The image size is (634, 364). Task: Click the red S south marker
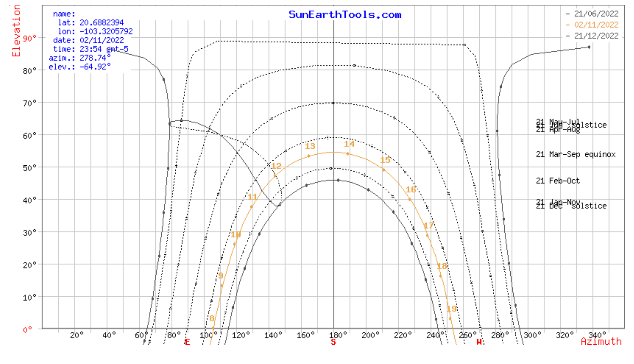pyautogui.click(x=333, y=342)
